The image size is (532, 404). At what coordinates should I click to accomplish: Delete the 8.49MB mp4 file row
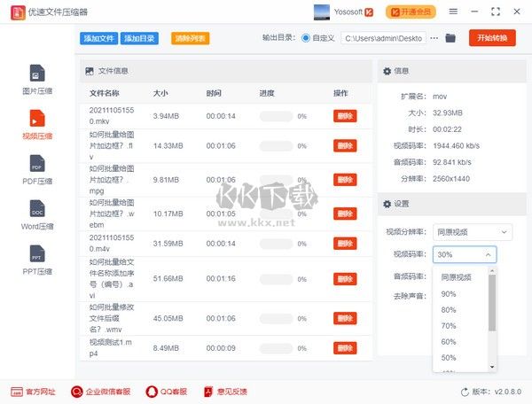coord(345,348)
